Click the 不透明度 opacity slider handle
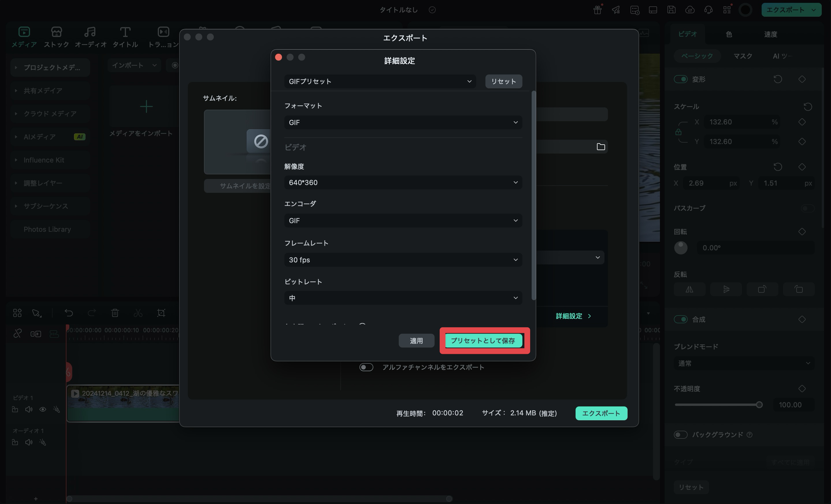 pyautogui.click(x=759, y=405)
